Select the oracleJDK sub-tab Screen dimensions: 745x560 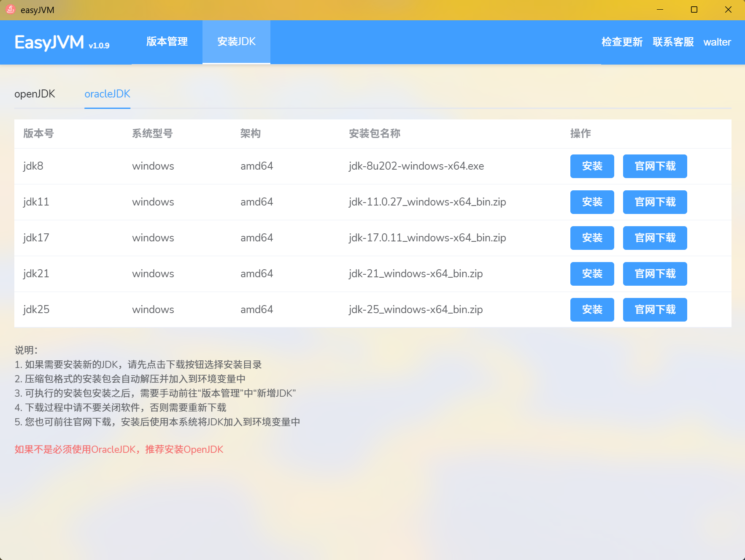[107, 94]
